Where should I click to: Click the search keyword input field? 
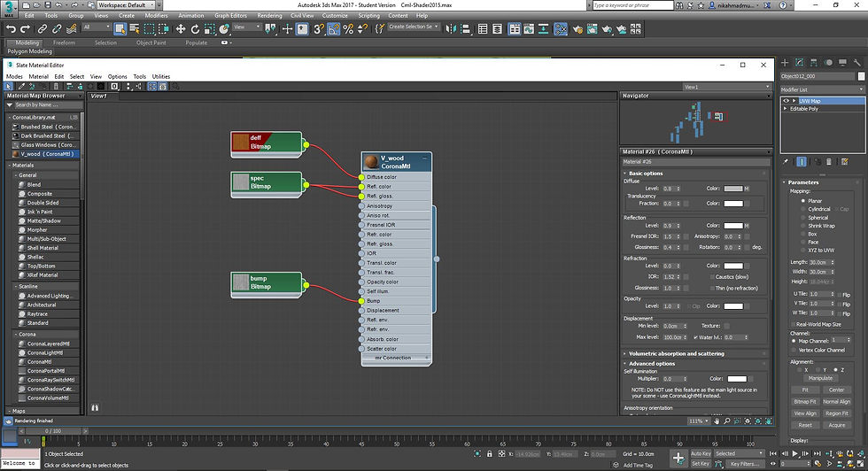tap(632, 5)
